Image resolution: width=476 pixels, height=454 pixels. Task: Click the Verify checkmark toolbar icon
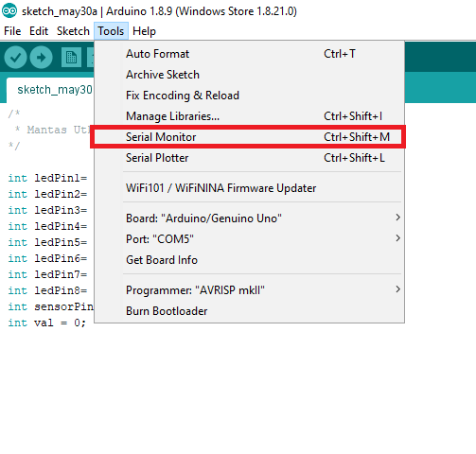(x=15, y=58)
